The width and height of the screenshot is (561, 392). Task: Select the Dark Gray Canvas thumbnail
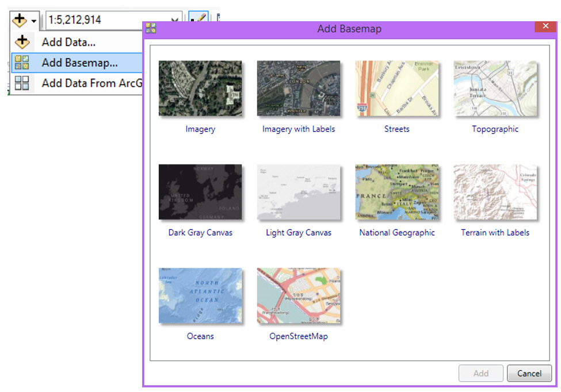click(x=200, y=192)
